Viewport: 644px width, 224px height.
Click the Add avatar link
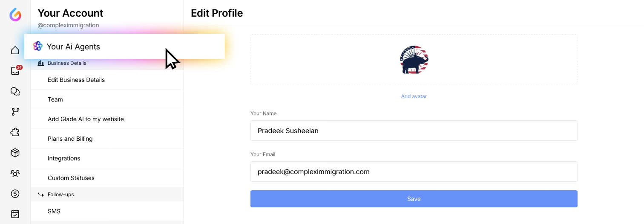[x=414, y=96]
